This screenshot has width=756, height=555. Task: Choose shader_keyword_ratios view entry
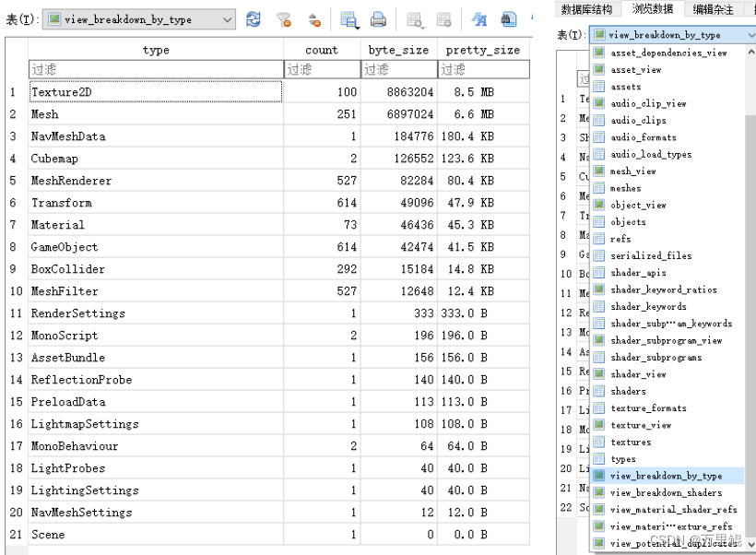coord(668,289)
